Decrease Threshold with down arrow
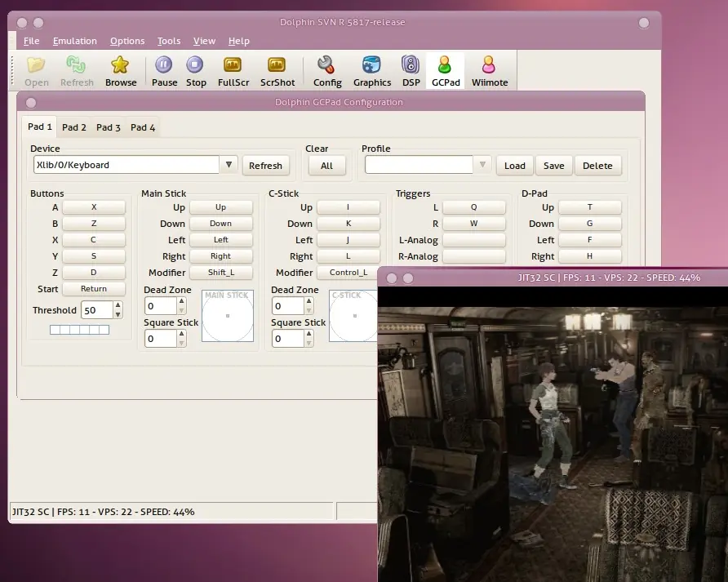This screenshot has height=582, width=728. point(118,314)
